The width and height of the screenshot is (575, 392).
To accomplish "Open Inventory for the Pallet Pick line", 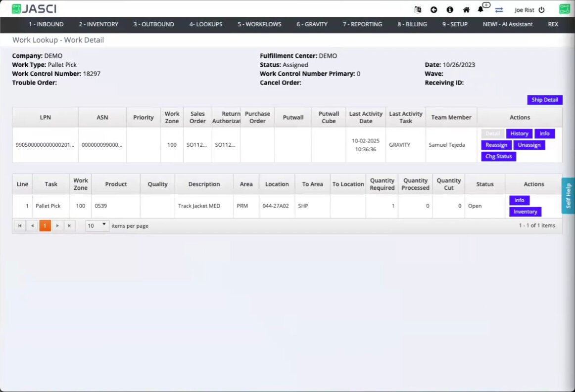I will click(x=525, y=212).
